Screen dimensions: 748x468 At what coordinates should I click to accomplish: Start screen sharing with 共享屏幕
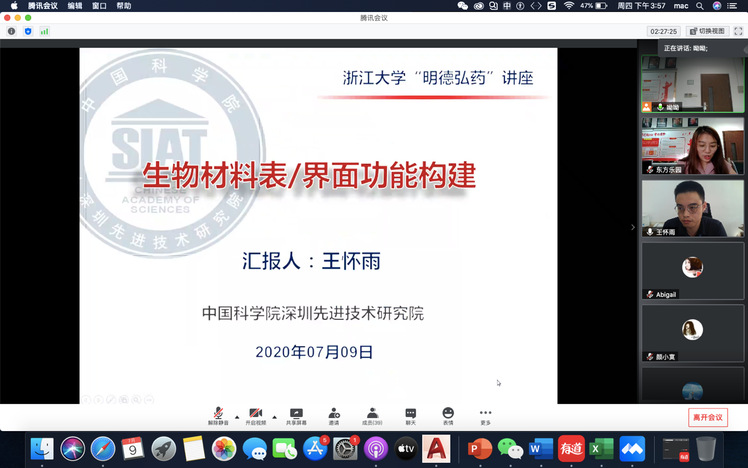tap(296, 416)
